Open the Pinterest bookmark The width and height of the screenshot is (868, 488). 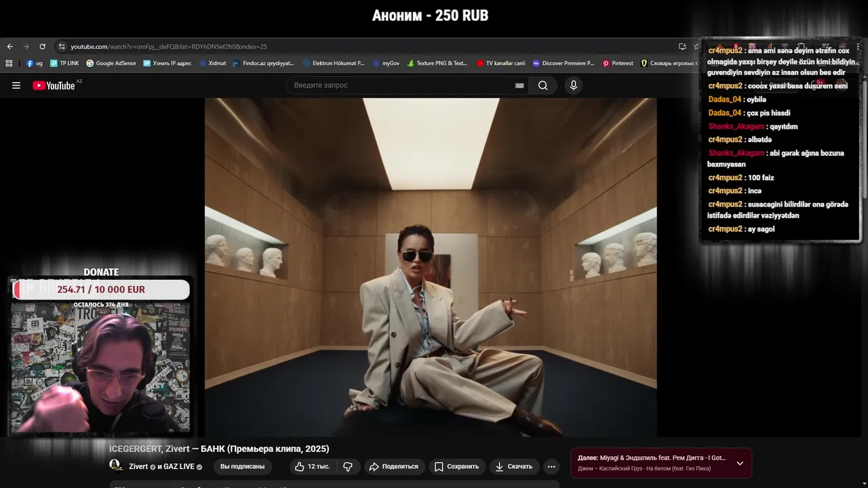tap(618, 63)
